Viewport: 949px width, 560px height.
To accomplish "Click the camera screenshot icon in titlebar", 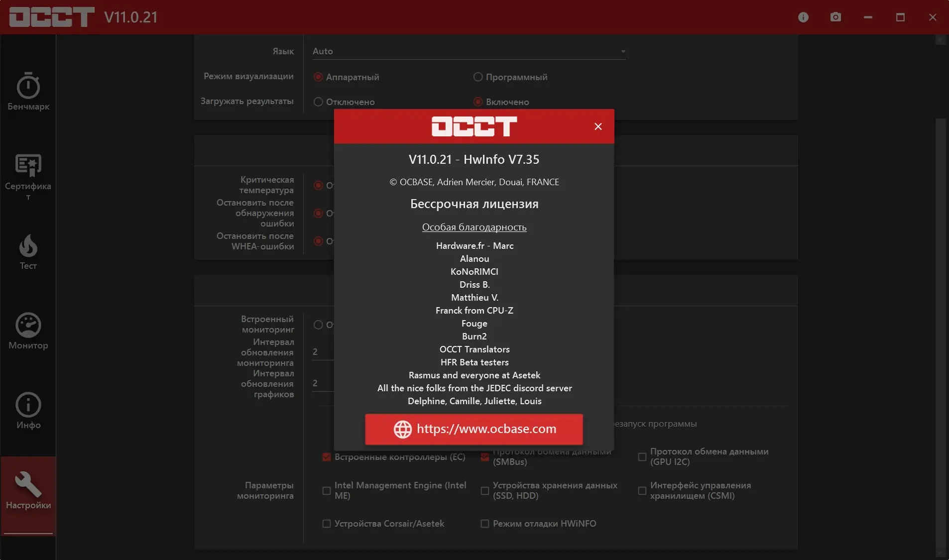I will 834,17.
